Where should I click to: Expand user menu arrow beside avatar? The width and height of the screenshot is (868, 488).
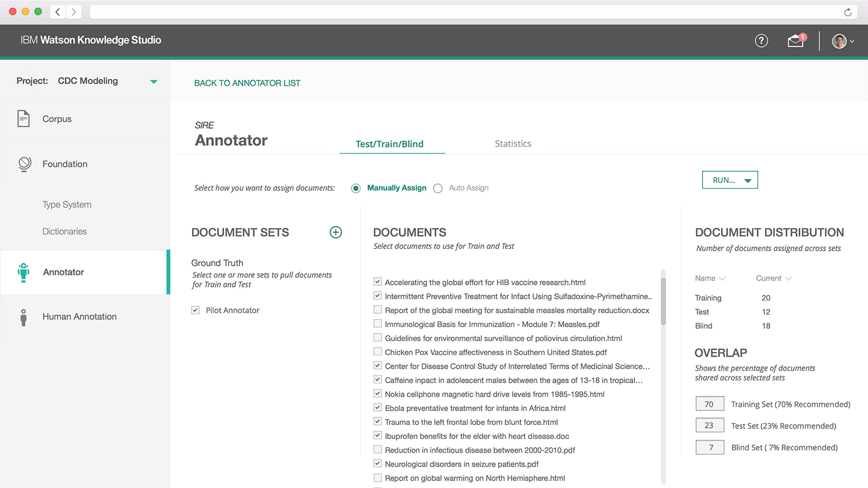852,42
